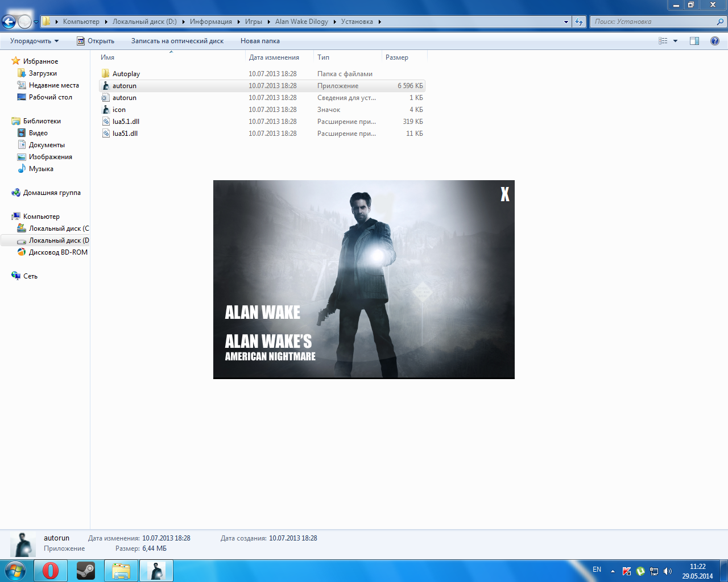Open Избранное in the navigation pane
The height and width of the screenshot is (582, 728).
(x=40, y=61)
